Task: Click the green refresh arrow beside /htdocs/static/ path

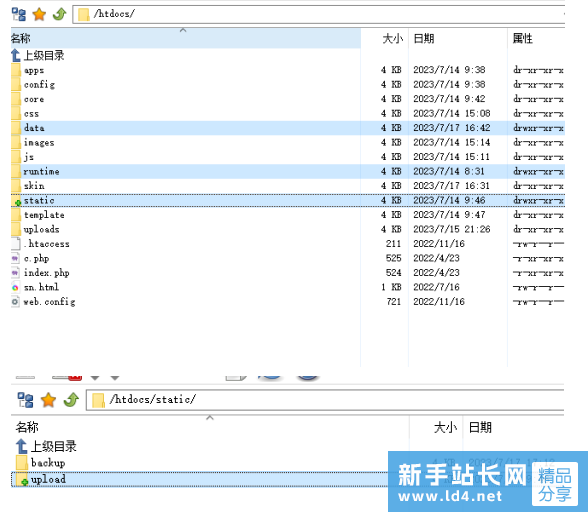Action: (71, 400)
